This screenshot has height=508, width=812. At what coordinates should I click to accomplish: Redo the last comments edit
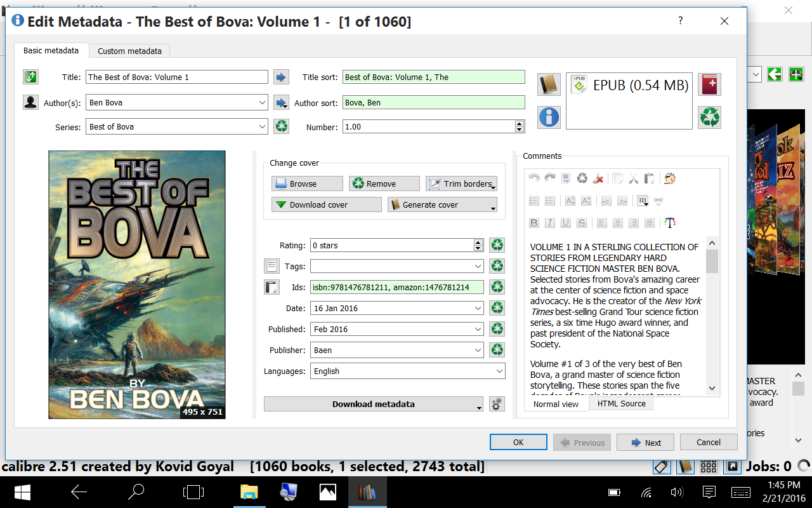(550, 179)
